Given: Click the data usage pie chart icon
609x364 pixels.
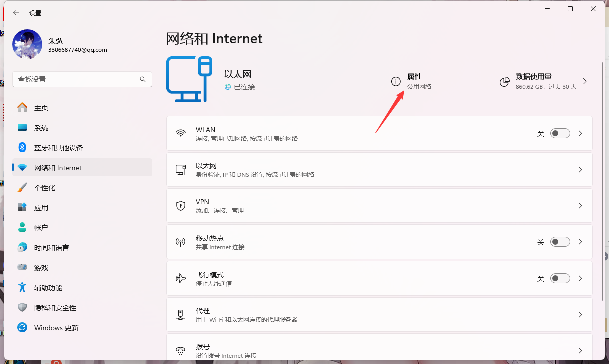Looking at the screenshot, I should 505,81.
